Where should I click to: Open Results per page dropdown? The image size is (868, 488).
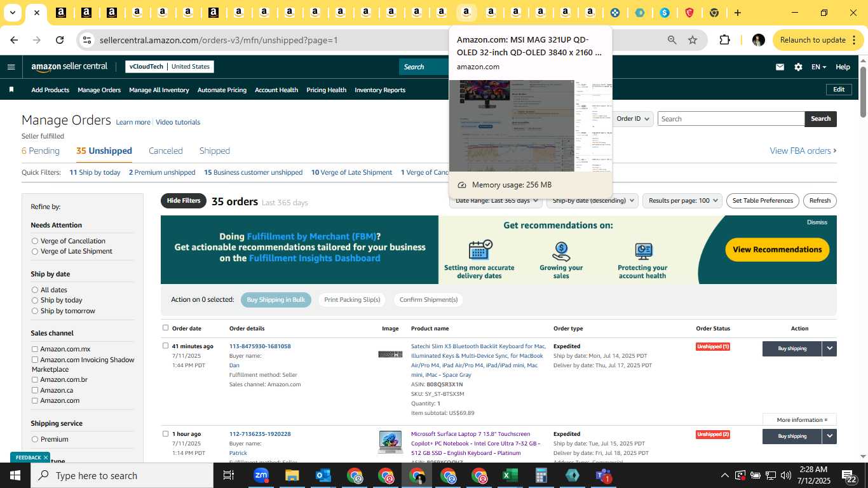click(x=682, y=201)
